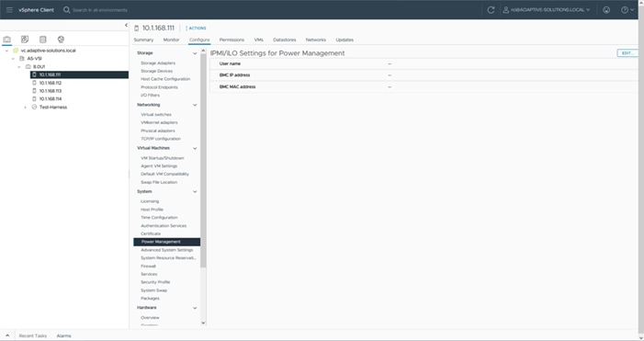Switch to the VMs tab
Image resolution: width=644 pixels, height=341 pixels.
[259, 40]
